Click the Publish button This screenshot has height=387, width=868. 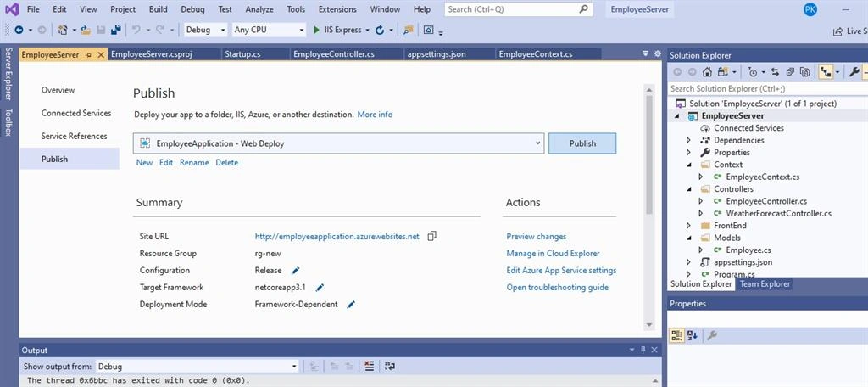click(x=582, y=143)
